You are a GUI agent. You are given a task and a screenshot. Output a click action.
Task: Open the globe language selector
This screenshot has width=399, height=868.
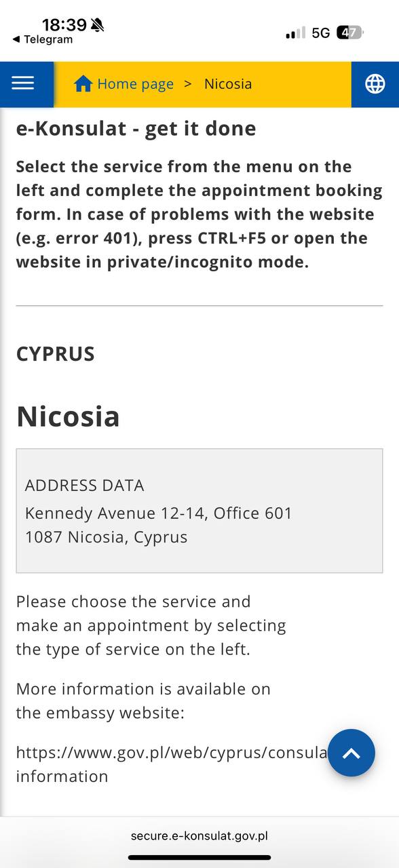point(375,83)
